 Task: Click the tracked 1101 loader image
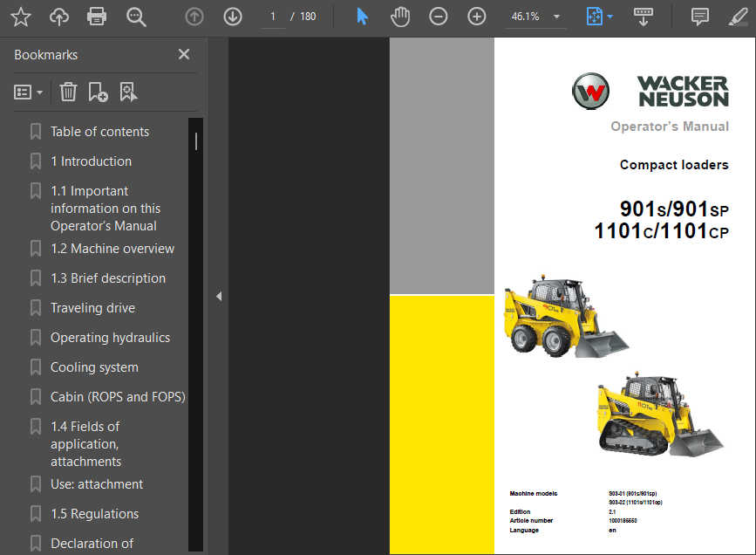click(661, 415)
